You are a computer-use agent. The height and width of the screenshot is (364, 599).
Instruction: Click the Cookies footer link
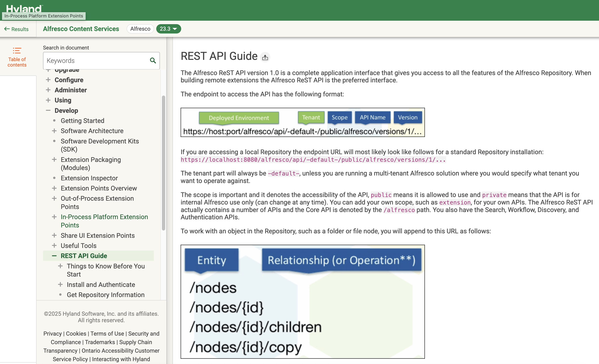point(76,334)
